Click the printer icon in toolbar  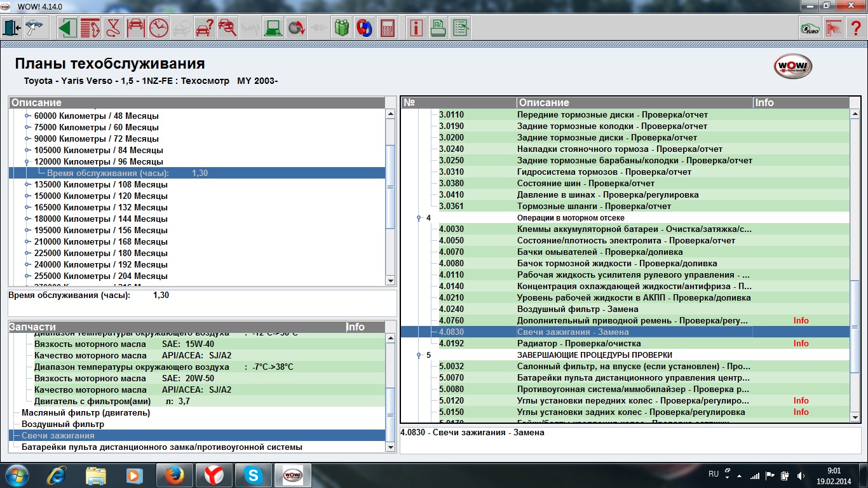438,28
